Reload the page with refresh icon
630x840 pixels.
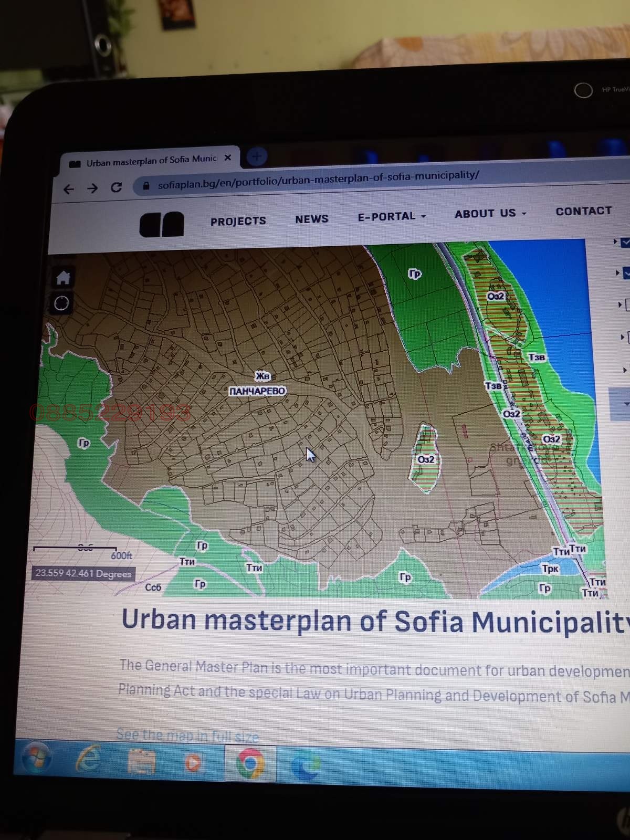[x=117, y=187]
